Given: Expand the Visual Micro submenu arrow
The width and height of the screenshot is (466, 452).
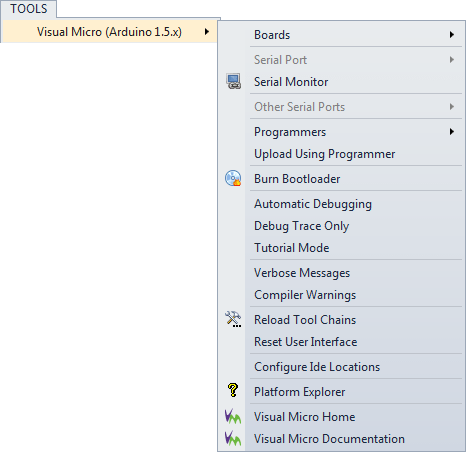Looking at the screenshot, I should [207, 32].
